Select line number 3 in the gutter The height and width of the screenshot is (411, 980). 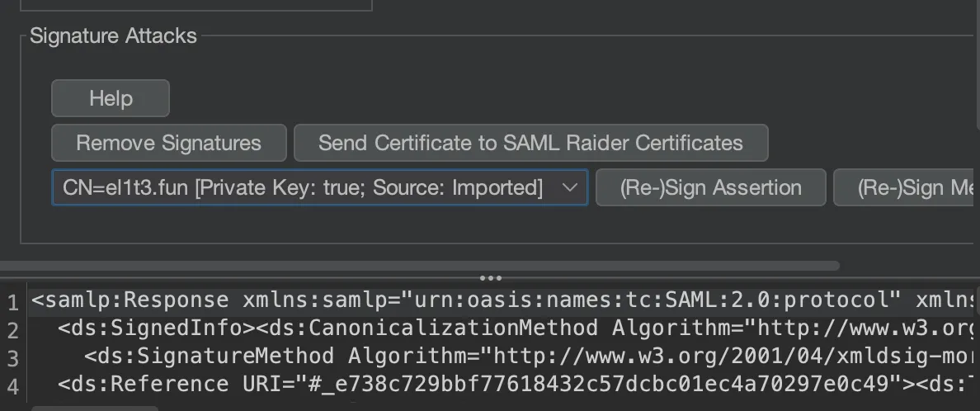(x=12, y=357)
